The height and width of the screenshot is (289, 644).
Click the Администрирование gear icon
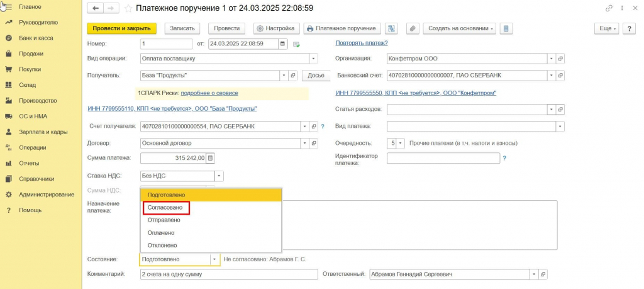tap(8, 195)
